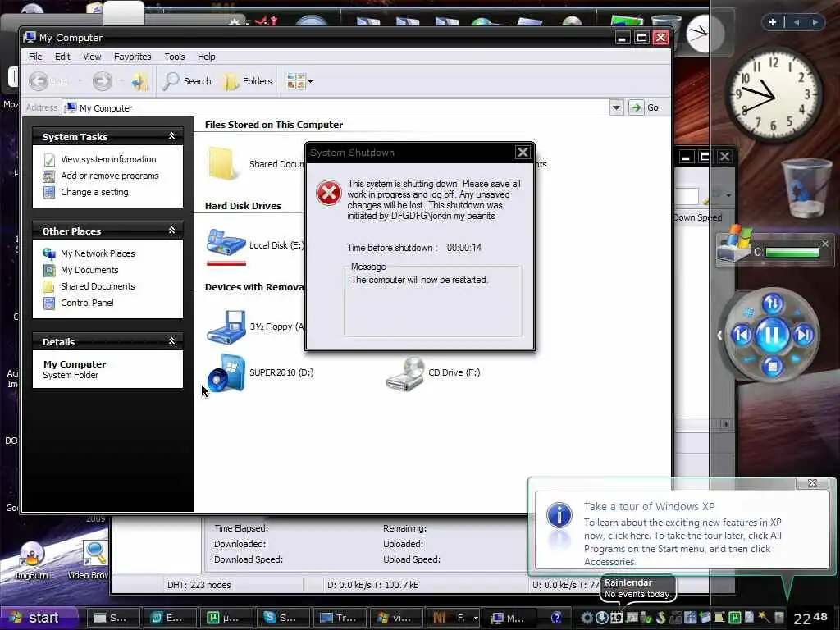Open the Search pane

(188, 81)
